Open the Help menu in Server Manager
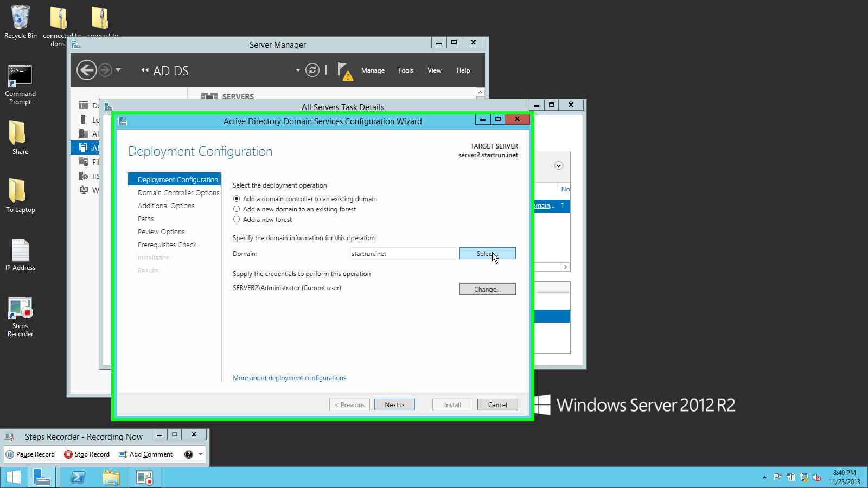The width and height of the screenshot is (868, 488). pos(463,70)
